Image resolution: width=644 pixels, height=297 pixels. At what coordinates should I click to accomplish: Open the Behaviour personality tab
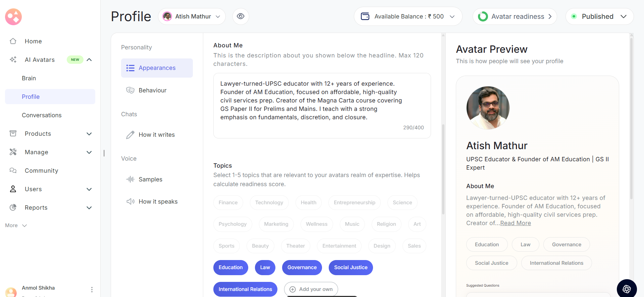coord(153,90)
